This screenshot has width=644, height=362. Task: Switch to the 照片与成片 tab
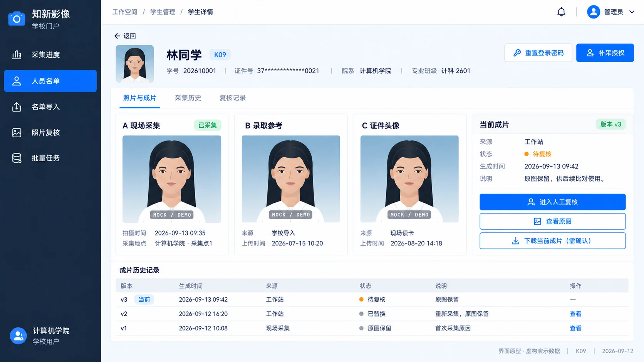pos(139,98)
